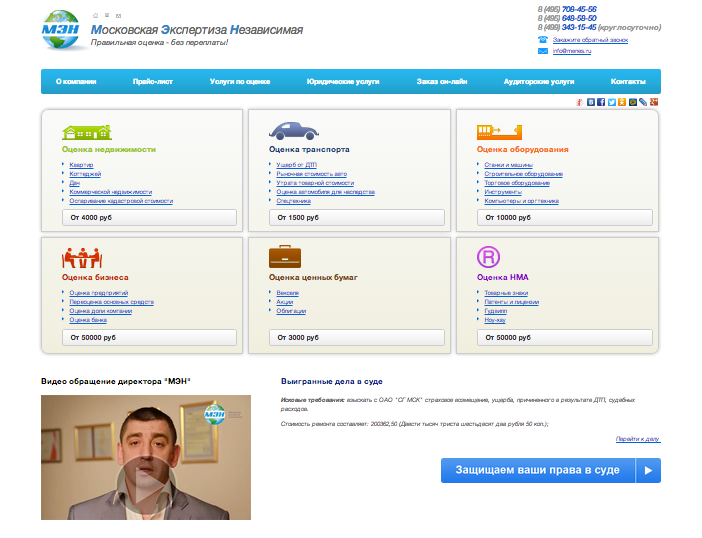The height and width of the screenshot is (538, 702).
Task: Share via the Mail.ru icon
Action: [633, 102]
